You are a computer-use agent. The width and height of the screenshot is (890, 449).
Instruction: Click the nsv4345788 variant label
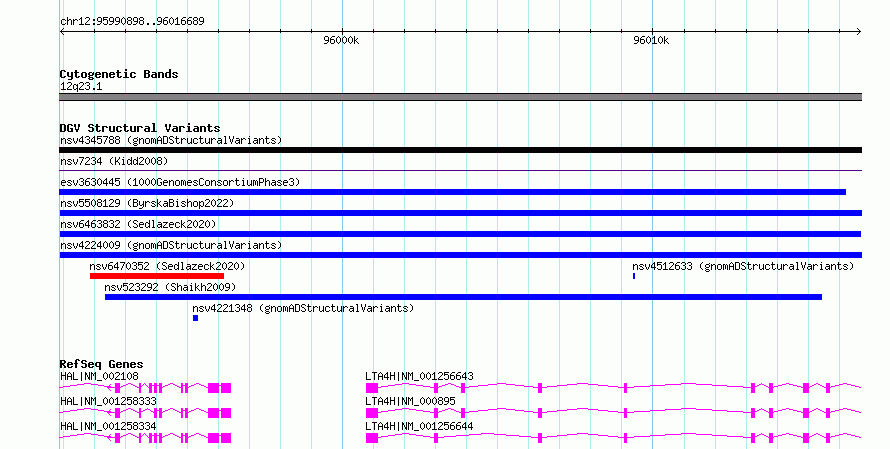pos(171,140)
